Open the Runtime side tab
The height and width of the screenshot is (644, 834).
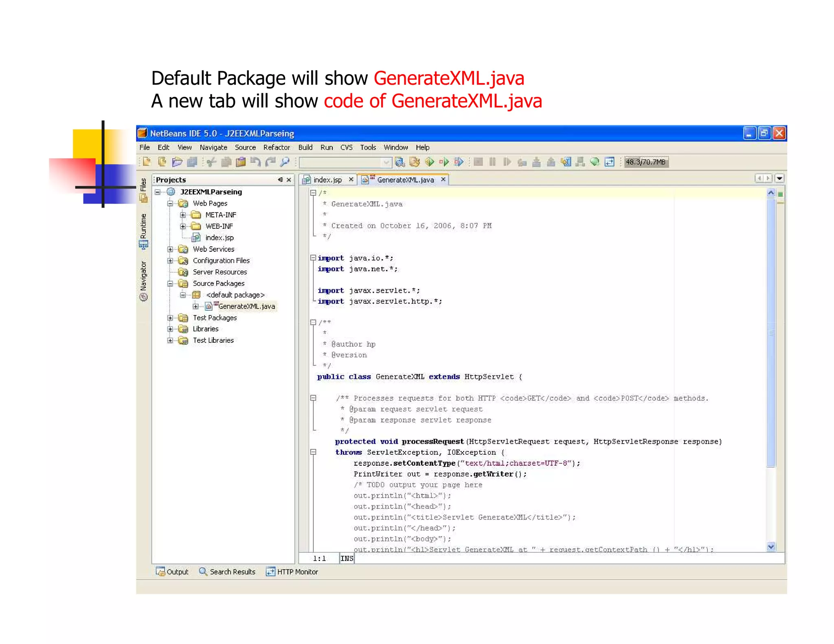pyautogui.click(x=143, y=231)
